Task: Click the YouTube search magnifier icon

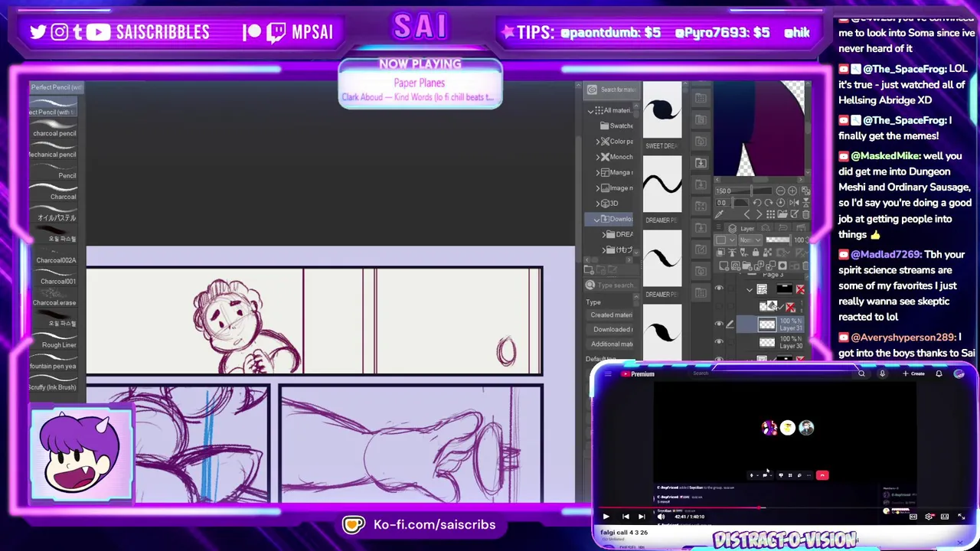Action: tap(861, 373)
